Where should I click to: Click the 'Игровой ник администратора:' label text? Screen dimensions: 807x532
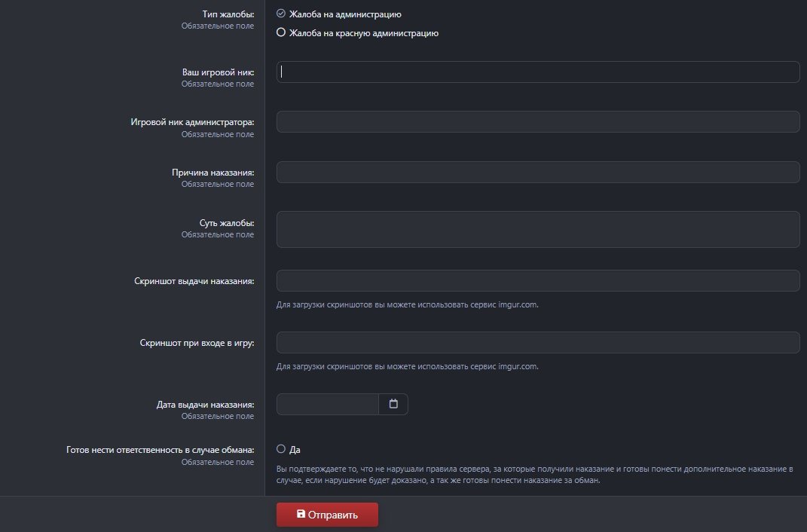pyautogui.click(x=193, y=123)
